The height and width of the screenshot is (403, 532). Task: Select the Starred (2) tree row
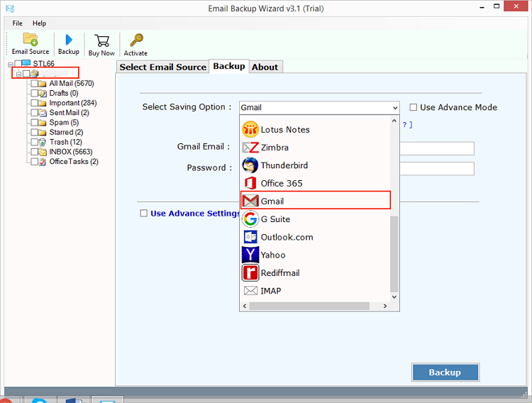pos(66,132)
